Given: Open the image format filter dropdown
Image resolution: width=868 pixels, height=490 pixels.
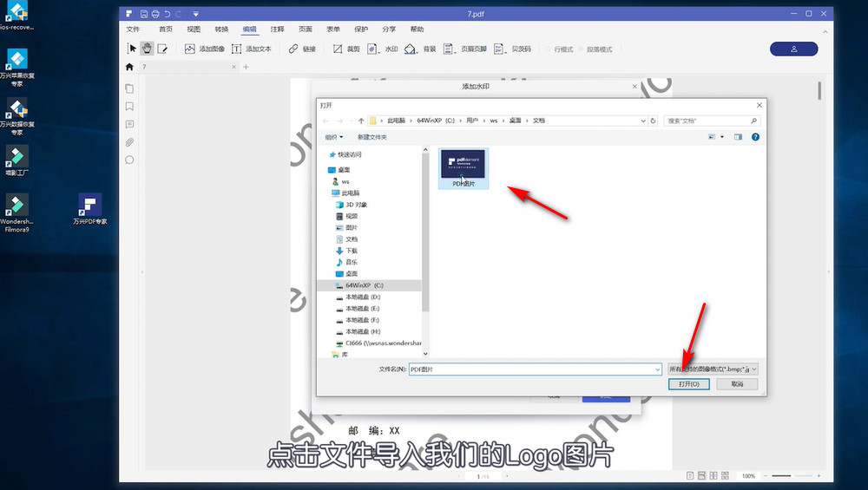Looking at the screenshot, I should tap(713, 369).
